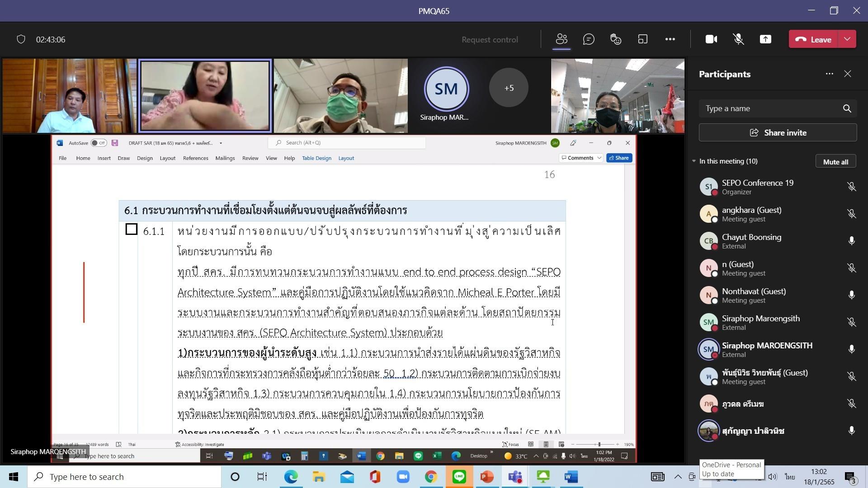Open More actions ellipsis in meeting toolbar

[x=670, y=39]
